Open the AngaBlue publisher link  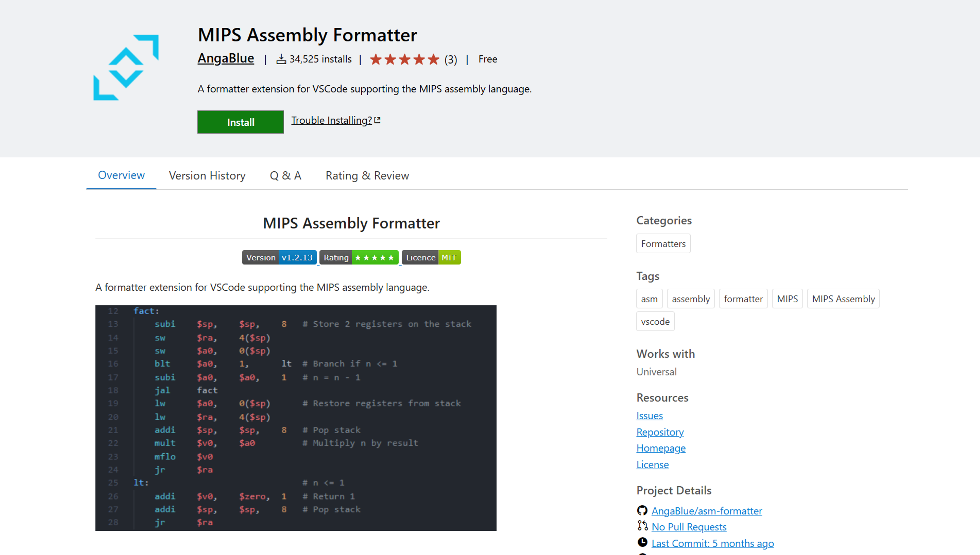coord(226,58)
